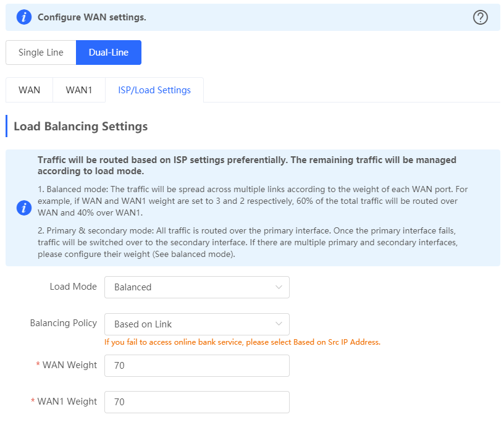Click the Balanced mode explanation paragraph
Viewport: 504px width, 425px height.
[x=253, y=201]
